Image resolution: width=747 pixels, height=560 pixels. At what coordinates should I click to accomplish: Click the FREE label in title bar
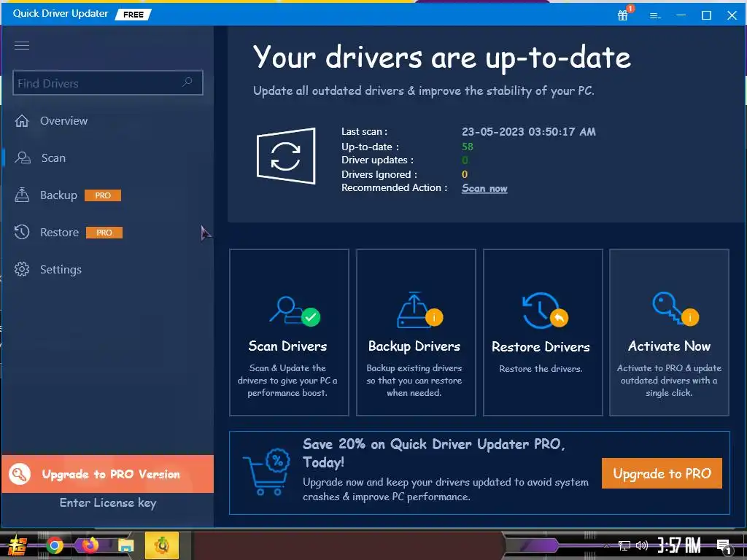point(133,15)
